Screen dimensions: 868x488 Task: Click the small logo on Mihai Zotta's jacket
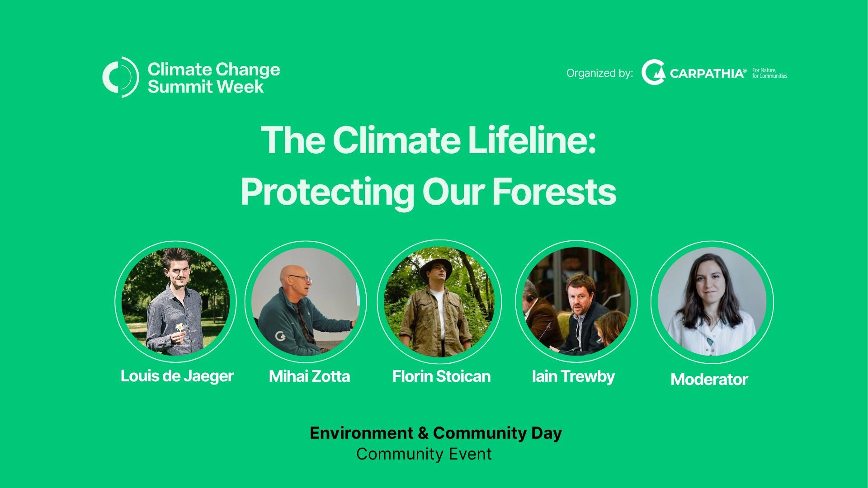pos(280,336)
